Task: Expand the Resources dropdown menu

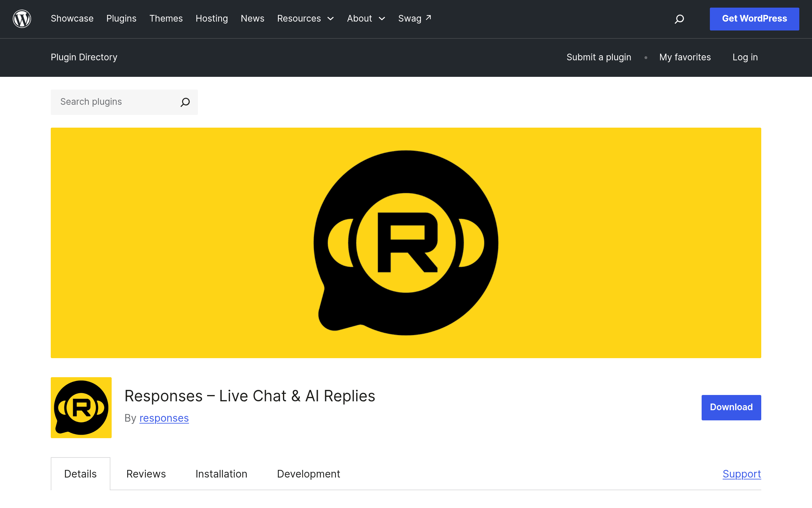Action: point(305,18)
